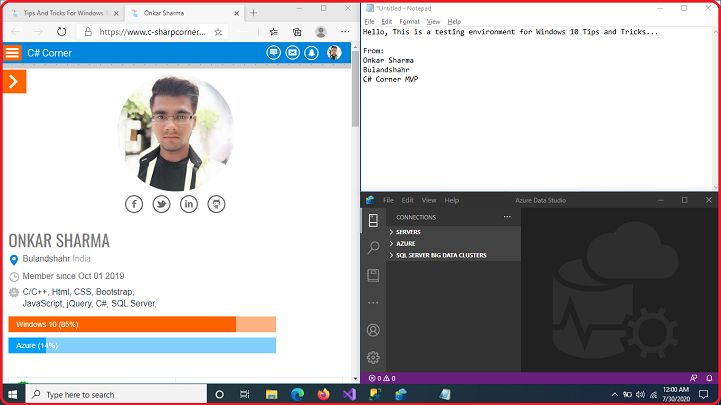
Task: Click the Windows 10 (85%) progress bar
Action: [142, 324]
